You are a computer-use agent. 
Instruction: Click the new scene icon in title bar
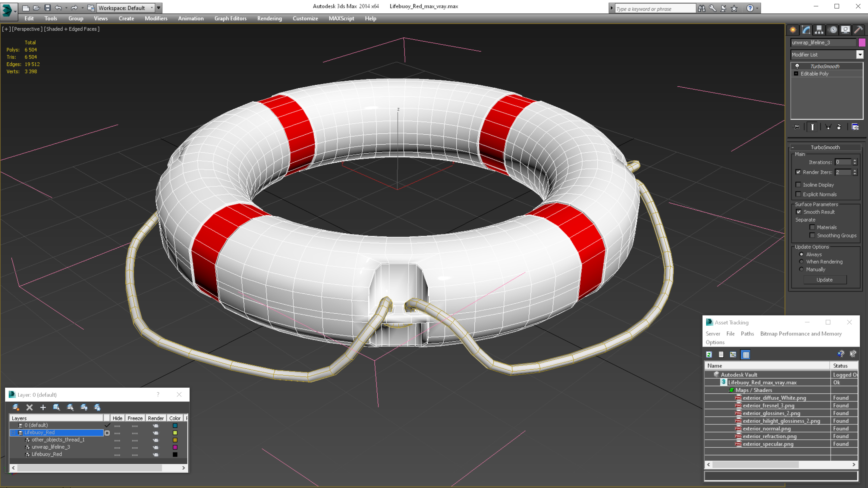pos(26,8)
